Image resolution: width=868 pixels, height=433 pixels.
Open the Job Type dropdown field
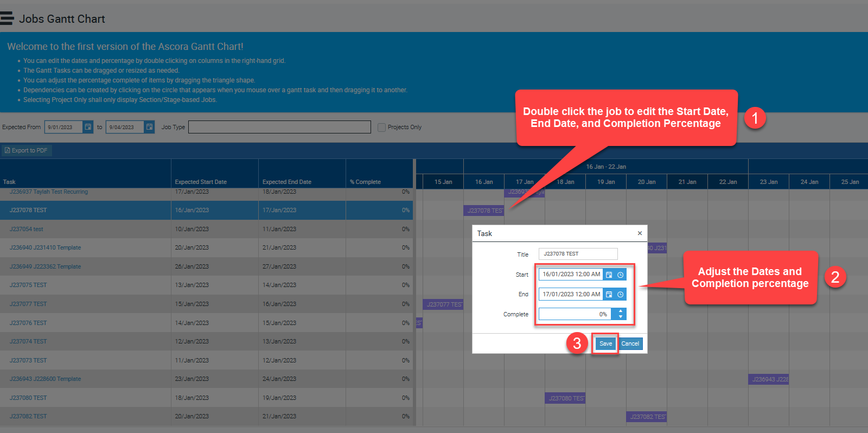coord(279,127)
